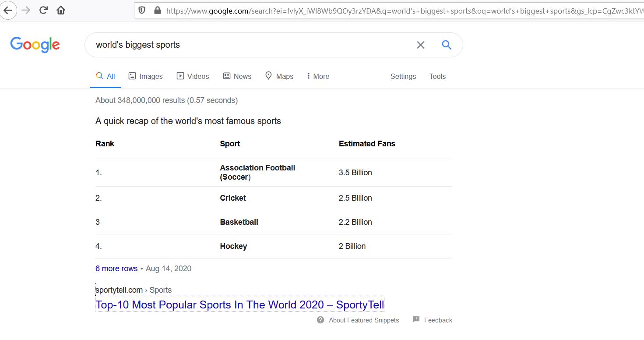Open the search Settings menu
This screenshot has height=340, width=644.
[403, 76]
